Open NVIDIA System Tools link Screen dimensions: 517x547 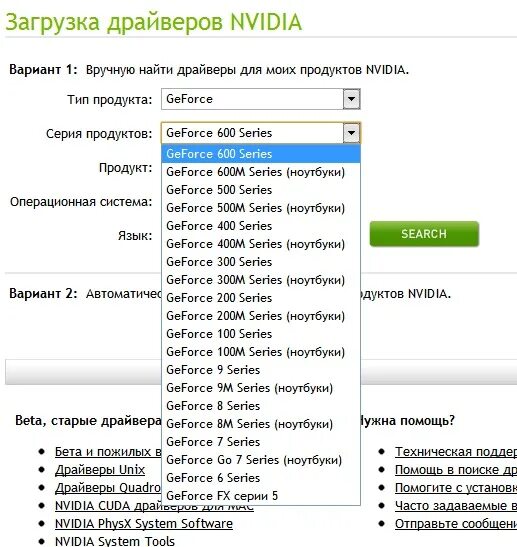click(x=115, y=541)
